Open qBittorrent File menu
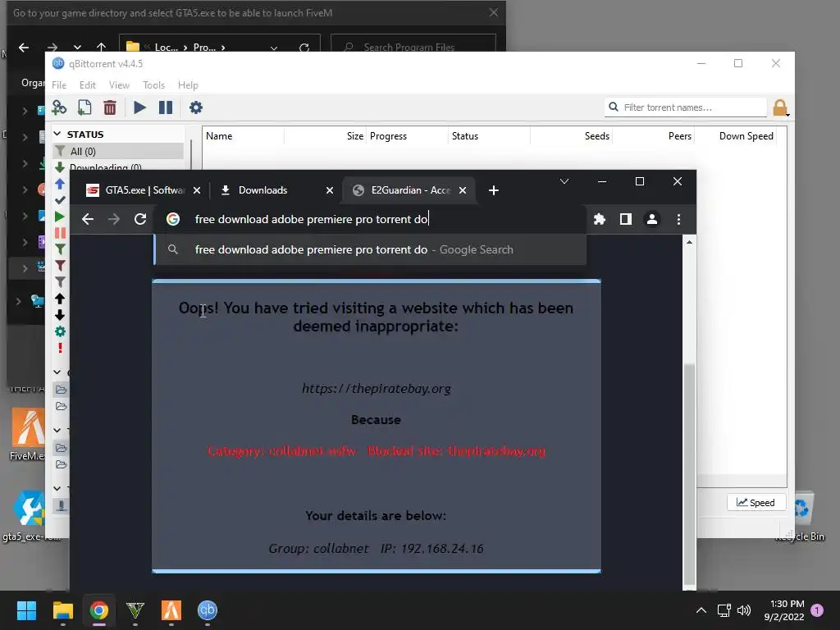The height and width of the screenshot is (630, 840). [59, 85]
